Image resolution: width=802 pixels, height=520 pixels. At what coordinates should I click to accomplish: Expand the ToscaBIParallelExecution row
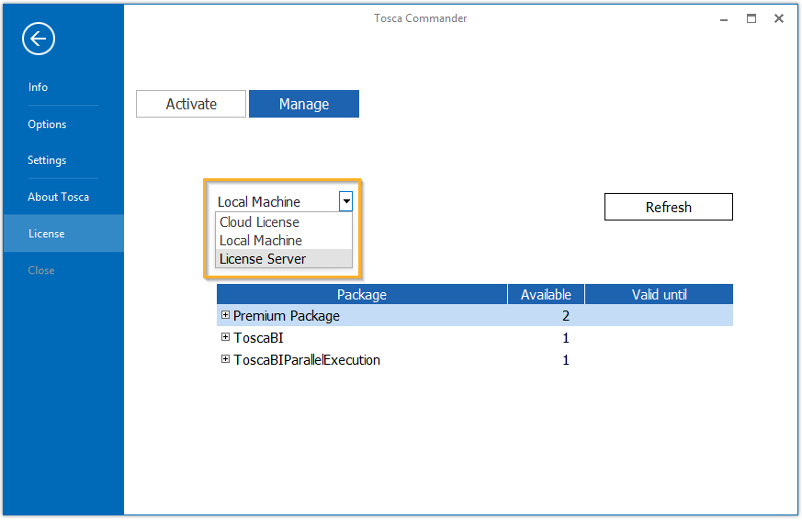pos(225,359)
